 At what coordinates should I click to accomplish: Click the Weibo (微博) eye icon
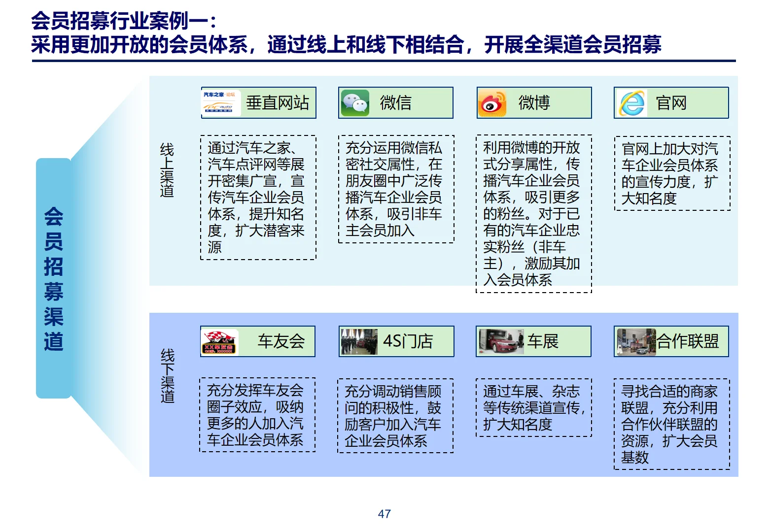pos(493,102)
